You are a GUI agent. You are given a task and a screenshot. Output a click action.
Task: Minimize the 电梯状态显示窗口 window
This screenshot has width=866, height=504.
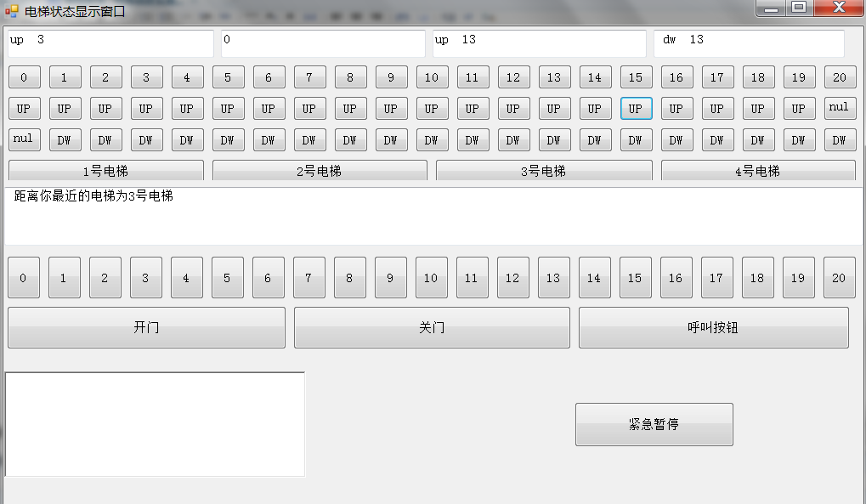coord(771,8)
